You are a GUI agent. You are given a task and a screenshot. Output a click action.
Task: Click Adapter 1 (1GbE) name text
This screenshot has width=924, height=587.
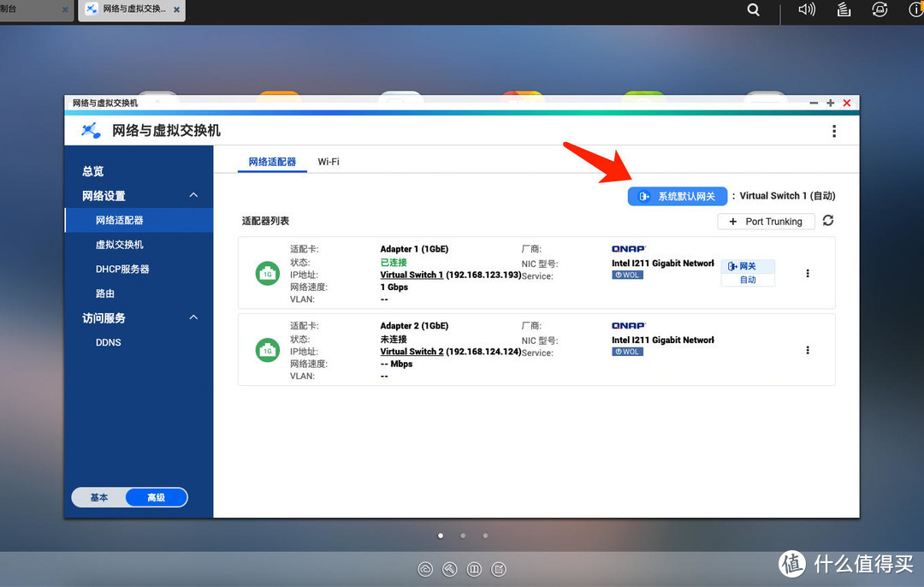point(414,249)
